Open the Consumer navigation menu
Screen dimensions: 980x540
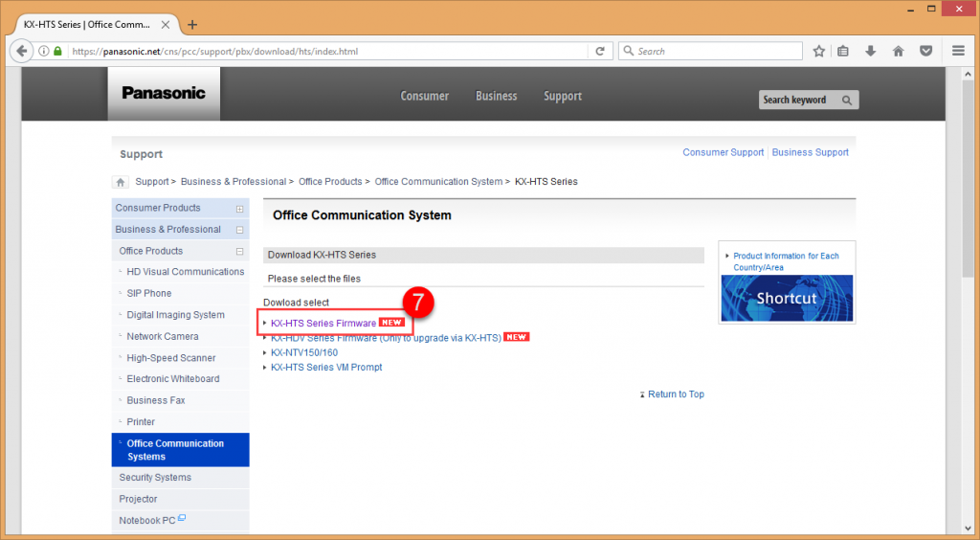pyautogui.click(x=424, y=96)
